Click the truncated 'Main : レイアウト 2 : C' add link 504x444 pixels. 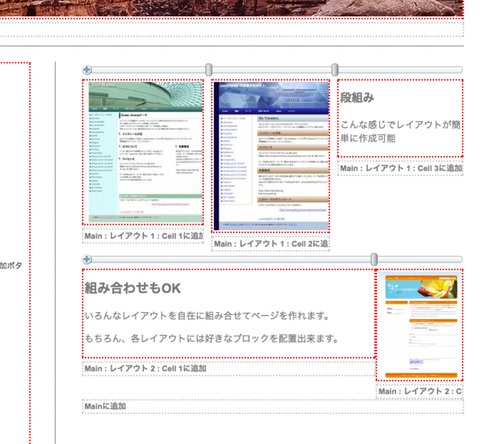pyautogui.click(x=420, y=391)
